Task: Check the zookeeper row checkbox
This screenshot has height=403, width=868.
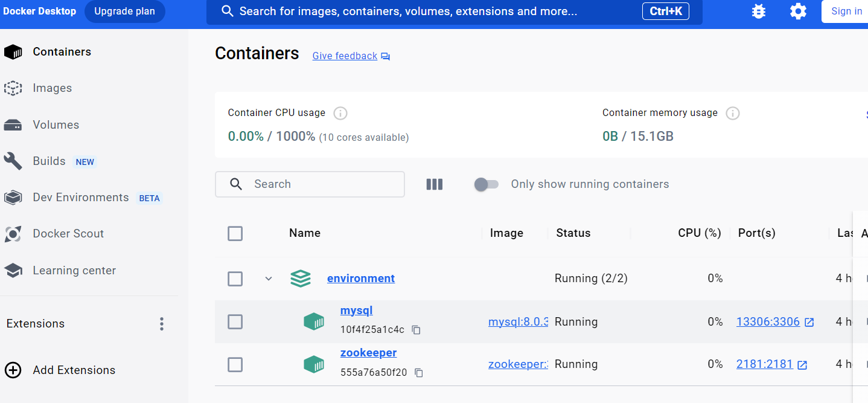Action: (x=235, y=364)
